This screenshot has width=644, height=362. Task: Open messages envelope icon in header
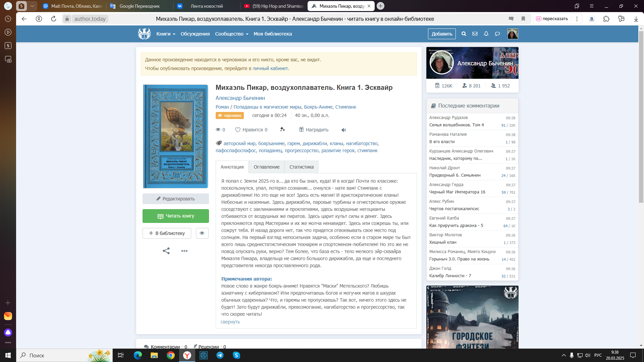475,34
